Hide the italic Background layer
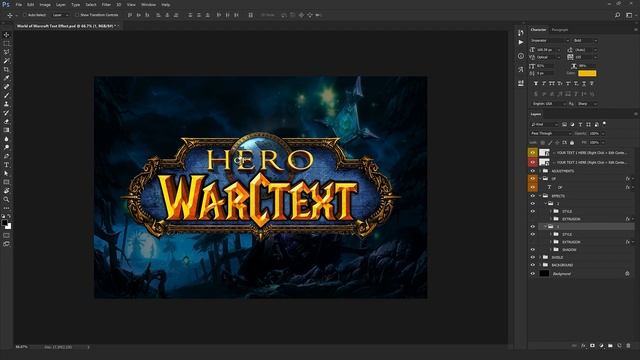640x360 pixels. [533, 273]
